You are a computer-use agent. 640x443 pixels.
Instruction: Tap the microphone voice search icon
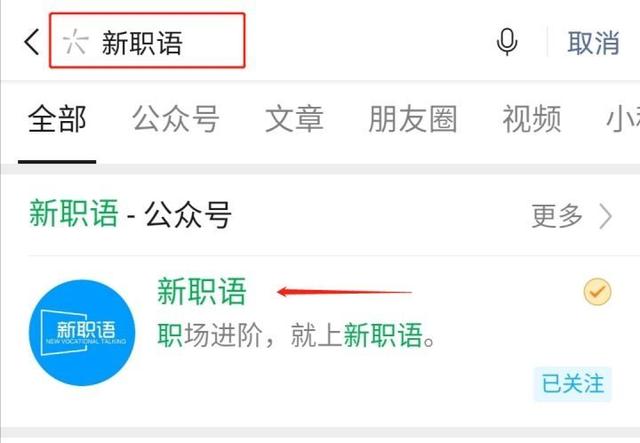507,42
